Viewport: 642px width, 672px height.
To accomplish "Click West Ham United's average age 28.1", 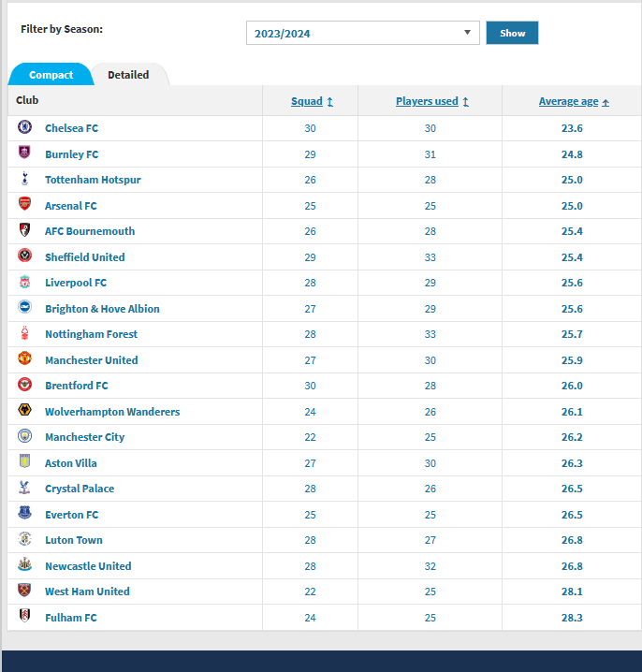I will point(572,592).
